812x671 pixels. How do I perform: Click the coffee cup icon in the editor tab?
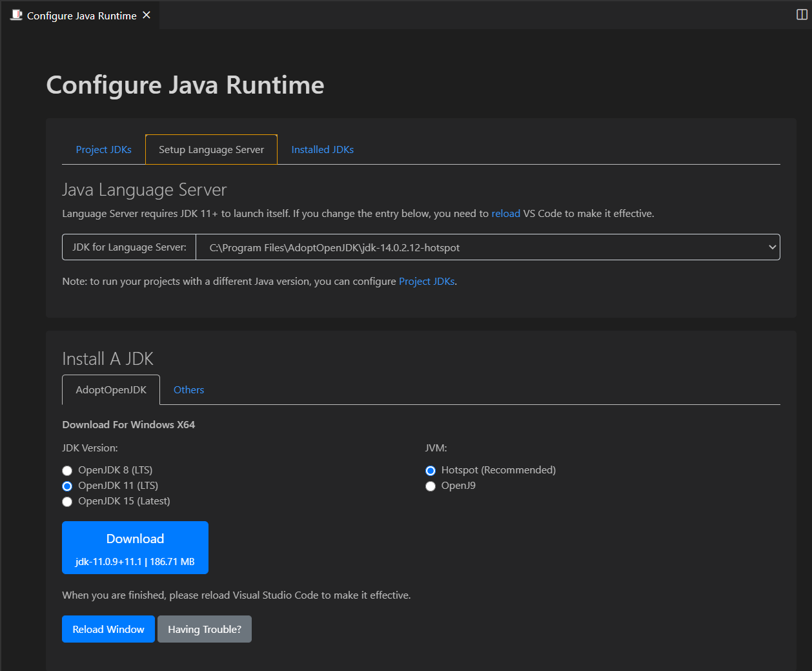point(16,15)
